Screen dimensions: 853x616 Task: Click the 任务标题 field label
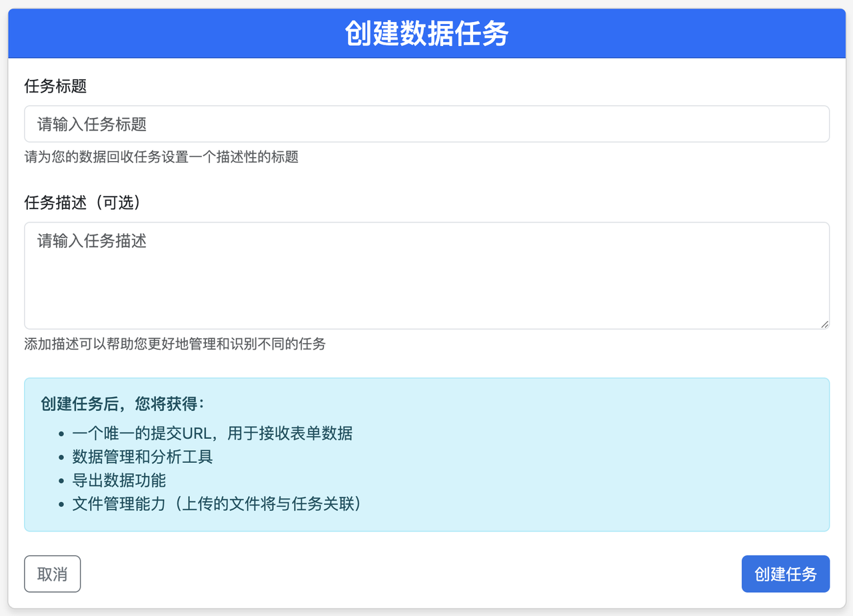pos(56,86)
